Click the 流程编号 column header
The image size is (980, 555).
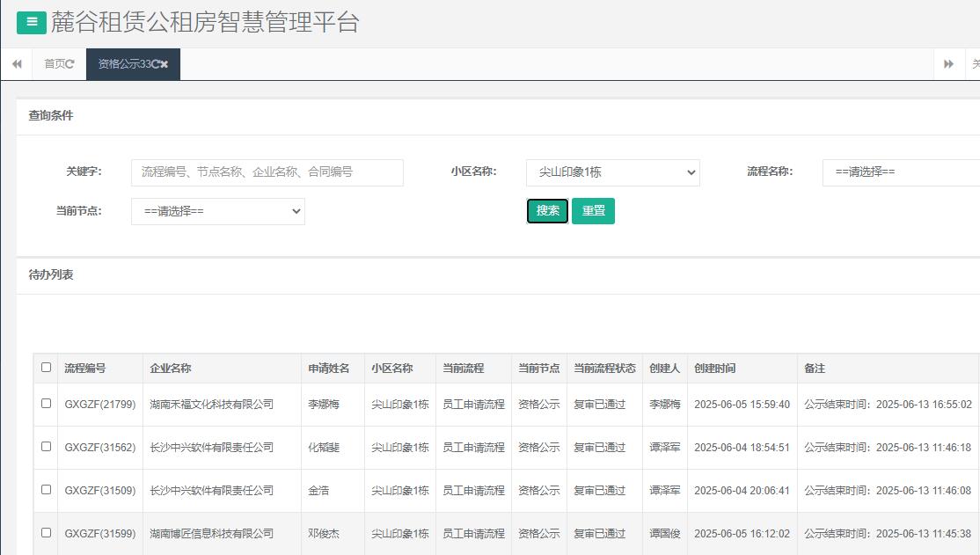coord(84,369)
